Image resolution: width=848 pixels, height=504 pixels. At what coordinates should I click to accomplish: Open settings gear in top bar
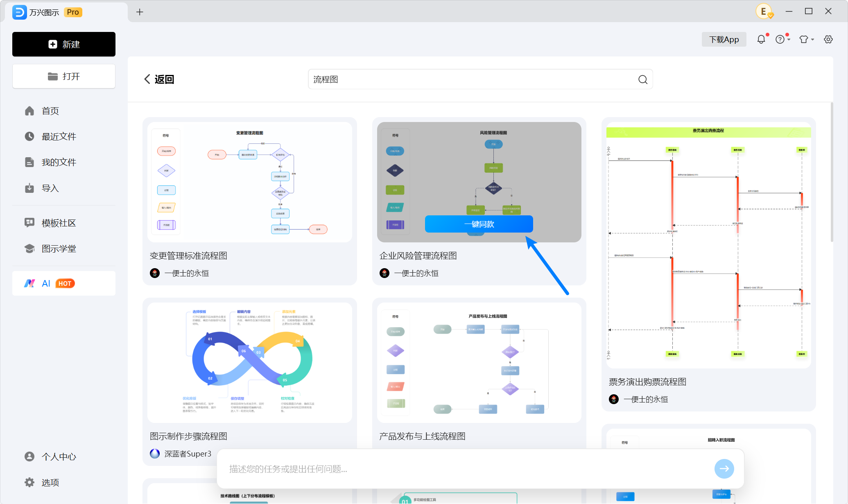pyautogui.click(x=828, y=39)
